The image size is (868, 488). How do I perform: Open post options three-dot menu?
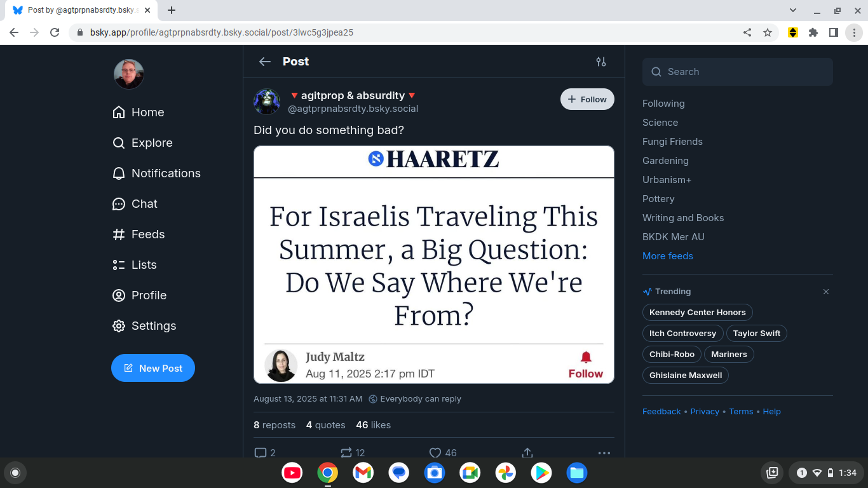[604, 452]
